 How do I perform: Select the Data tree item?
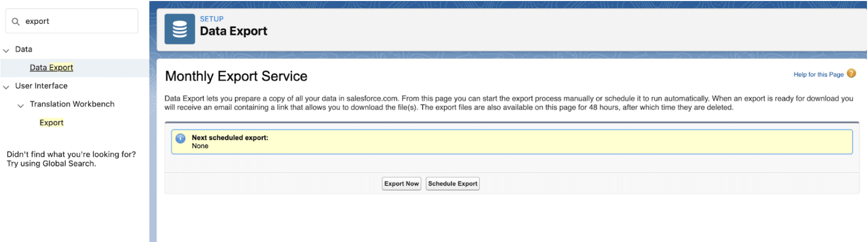(x=24, y=49)
